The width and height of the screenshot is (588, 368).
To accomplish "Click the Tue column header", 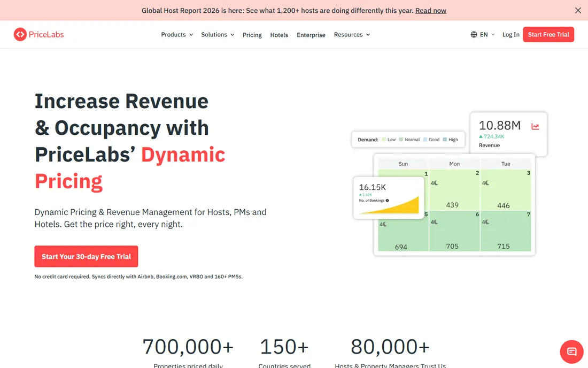I will pos(506,164).
